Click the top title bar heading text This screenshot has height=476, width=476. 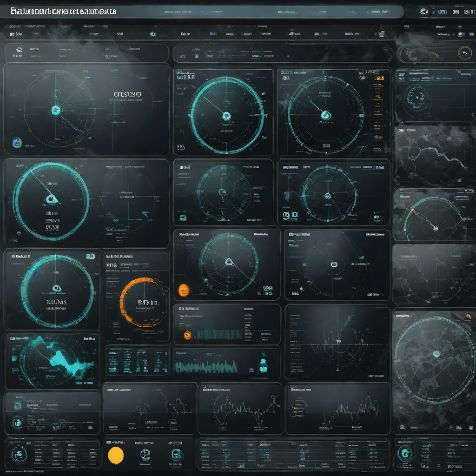(64, 11)
